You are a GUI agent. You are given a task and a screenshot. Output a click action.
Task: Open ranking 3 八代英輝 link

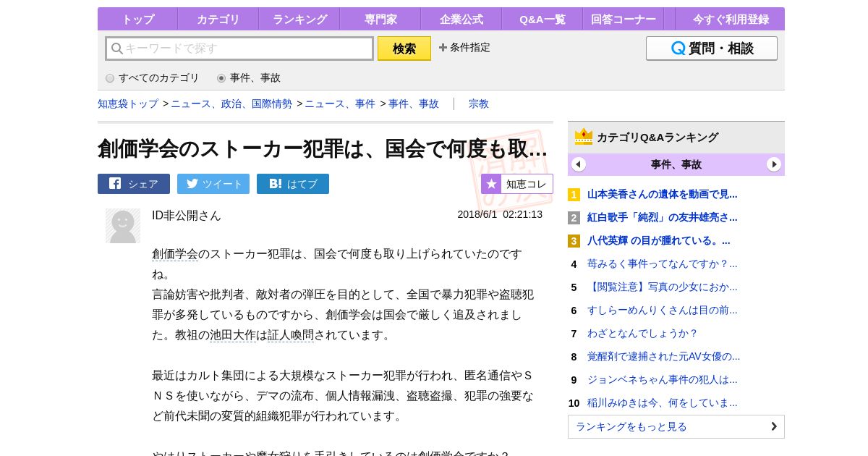659,240
